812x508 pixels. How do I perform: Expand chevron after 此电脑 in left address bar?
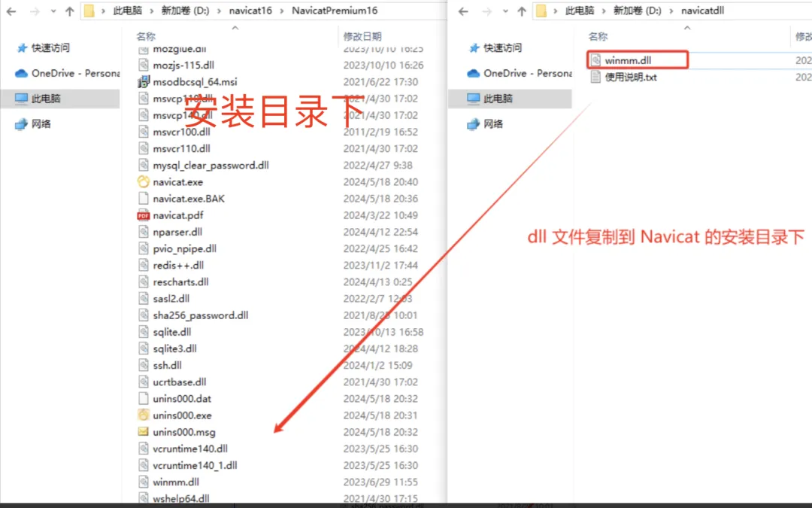(152, 11)
